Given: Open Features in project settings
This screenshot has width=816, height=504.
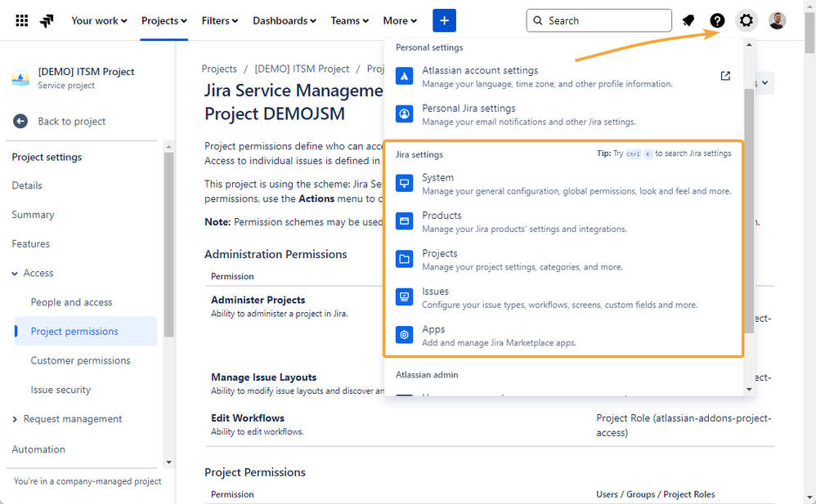Looking at the screenshot, I should tap(31, 244).
